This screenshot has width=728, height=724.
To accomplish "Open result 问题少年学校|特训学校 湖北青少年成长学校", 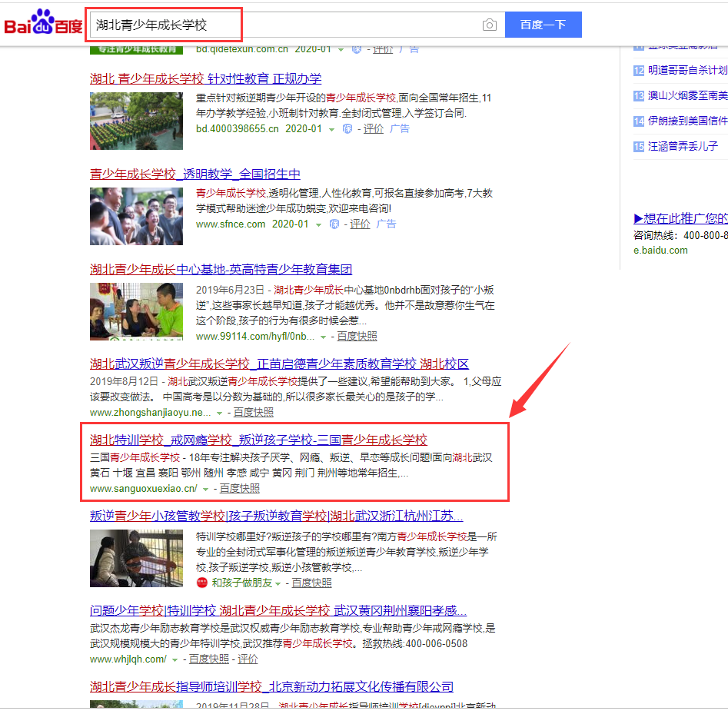I will 278,610.
